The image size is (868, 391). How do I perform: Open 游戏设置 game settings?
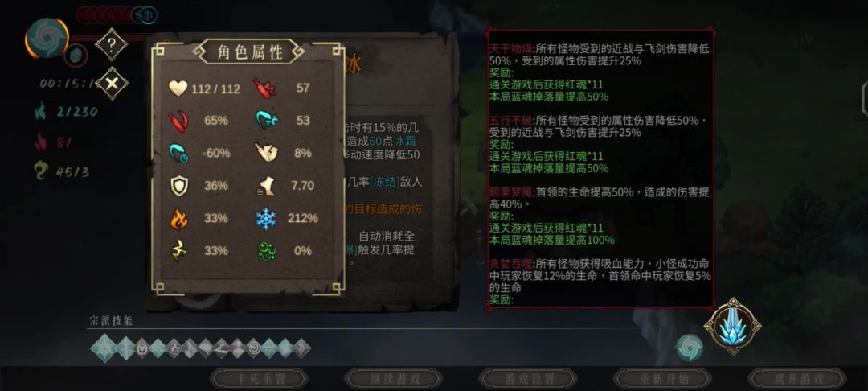528,379
